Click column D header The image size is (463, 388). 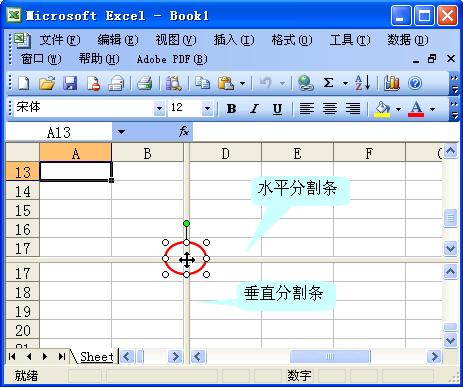click(225, 154)
